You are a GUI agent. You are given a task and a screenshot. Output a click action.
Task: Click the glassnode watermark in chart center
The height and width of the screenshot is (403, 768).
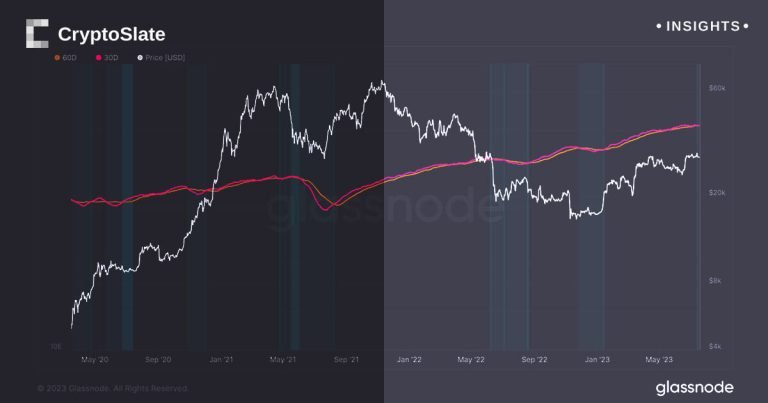click(385, 207)
